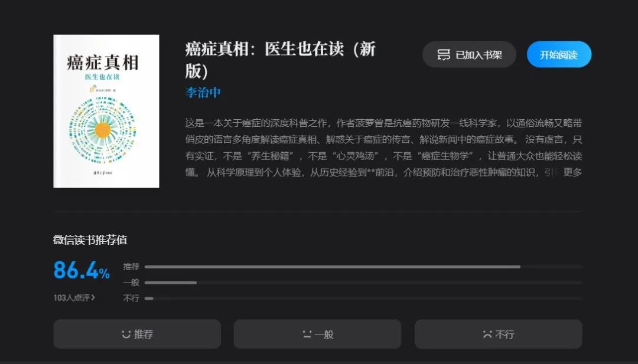Screen dimensions: 638x364
Task: Rate the book as 推荐
Action: pyautogui.click(x=137, y=334)
